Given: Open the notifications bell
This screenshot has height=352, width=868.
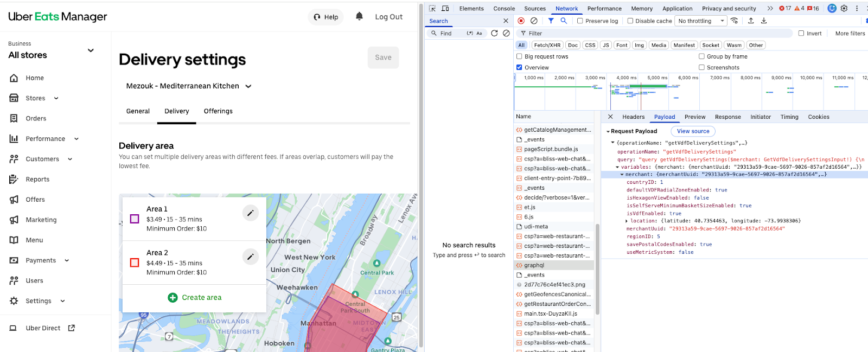Looking at the screenshot, I should pyautogui.click(x=359, y=16).
